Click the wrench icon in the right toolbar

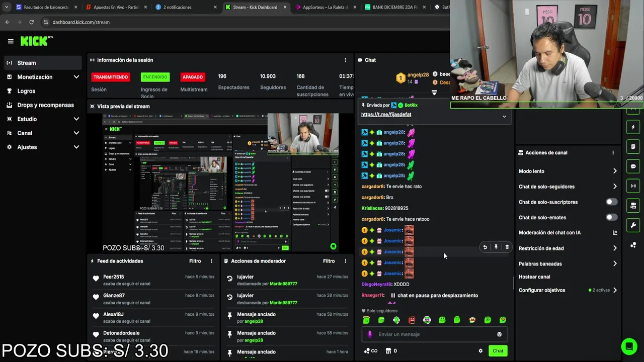(633, 225)
